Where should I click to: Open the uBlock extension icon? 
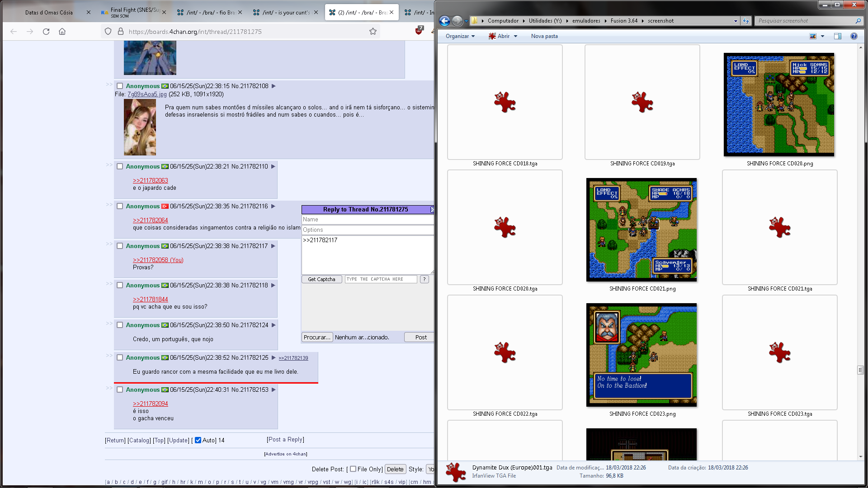[419, 31]
